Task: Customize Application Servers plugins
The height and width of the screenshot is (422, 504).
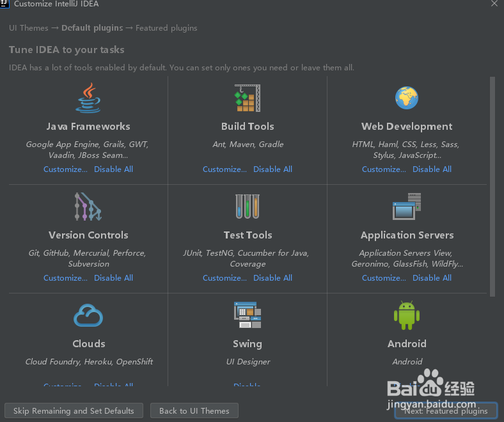Action: (x=384, y=277)
